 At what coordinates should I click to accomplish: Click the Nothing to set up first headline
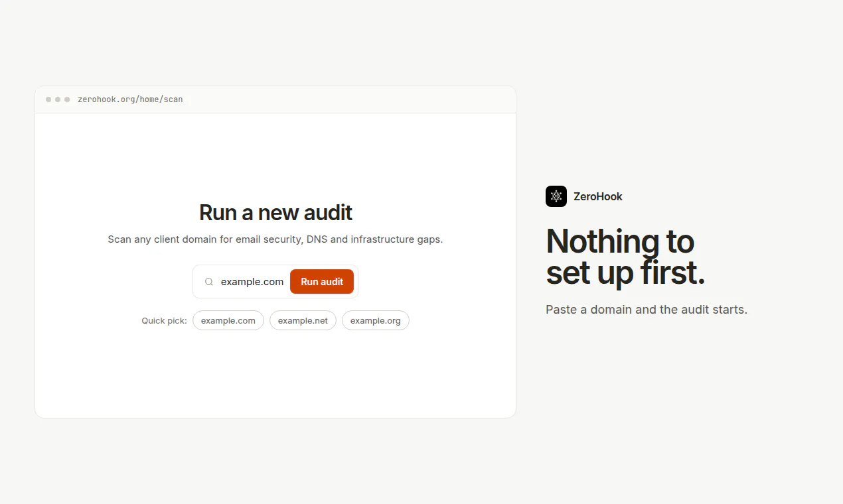(x=625, y=257)
